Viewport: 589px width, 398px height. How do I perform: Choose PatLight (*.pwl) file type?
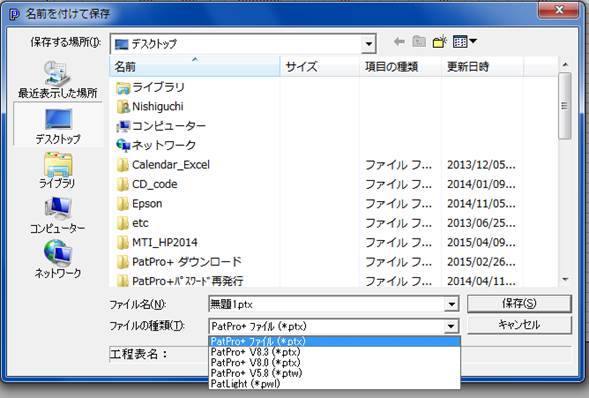coord(334,383)
